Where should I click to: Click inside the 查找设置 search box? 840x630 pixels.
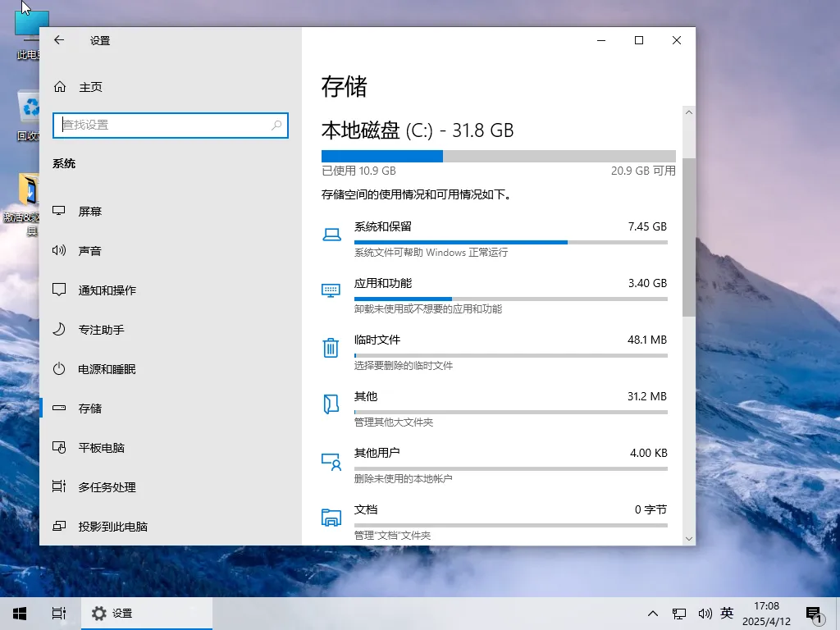170,126
